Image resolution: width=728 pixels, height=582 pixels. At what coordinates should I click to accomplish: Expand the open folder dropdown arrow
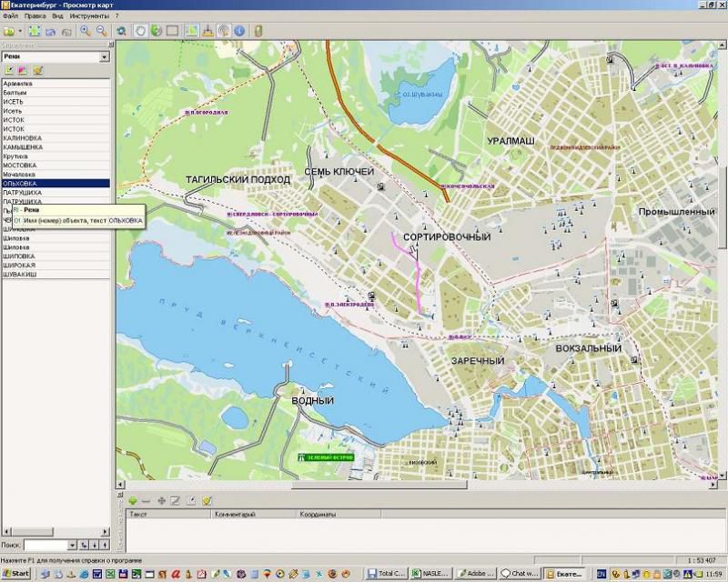pos(20,31)
